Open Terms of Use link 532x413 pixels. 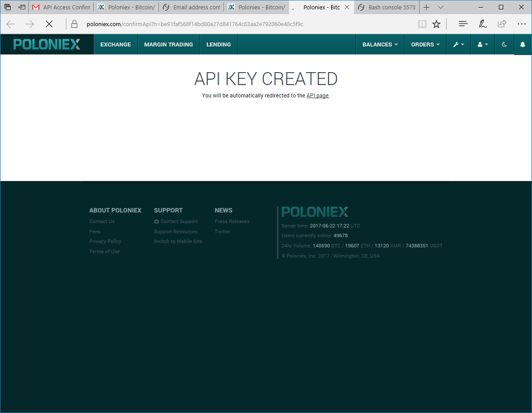105,251
